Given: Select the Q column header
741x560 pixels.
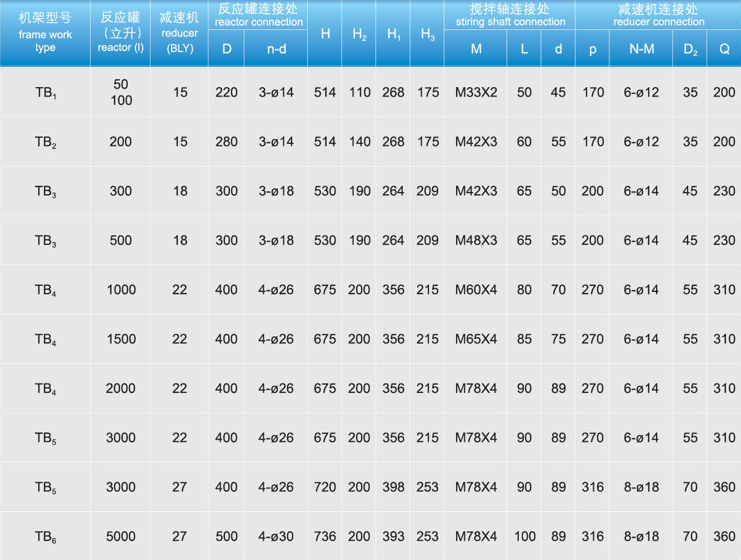Looking at the screenshot, I should [x=724, y=49].
